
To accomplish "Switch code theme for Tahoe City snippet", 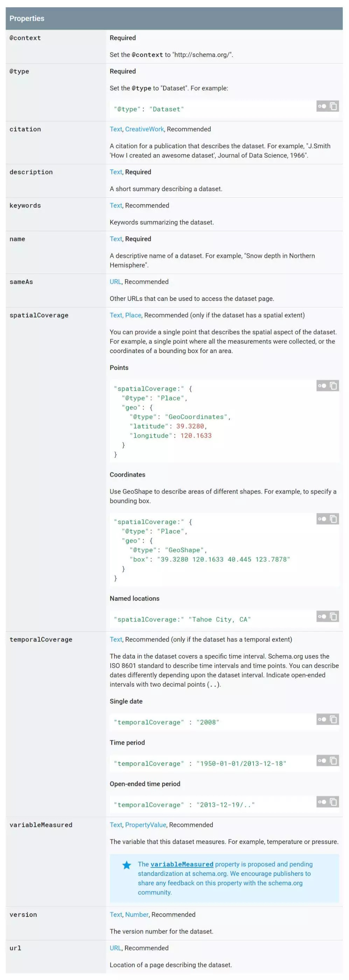I will click(322, 616).
